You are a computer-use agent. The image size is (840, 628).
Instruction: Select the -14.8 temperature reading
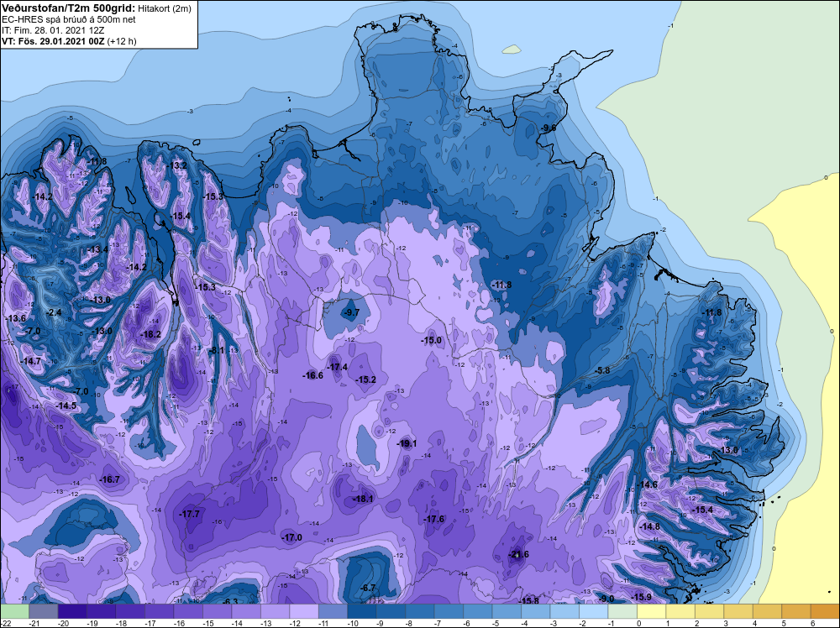coord(650,526)
